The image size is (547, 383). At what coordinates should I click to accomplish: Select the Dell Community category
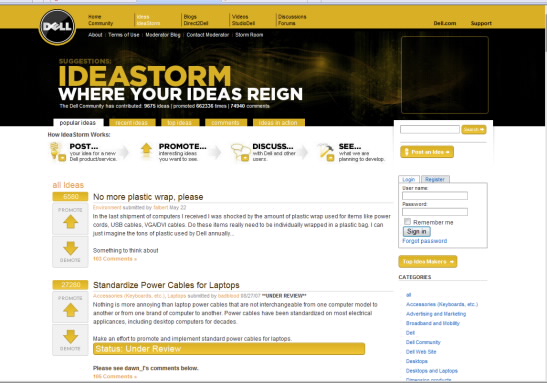pos(423,342)
